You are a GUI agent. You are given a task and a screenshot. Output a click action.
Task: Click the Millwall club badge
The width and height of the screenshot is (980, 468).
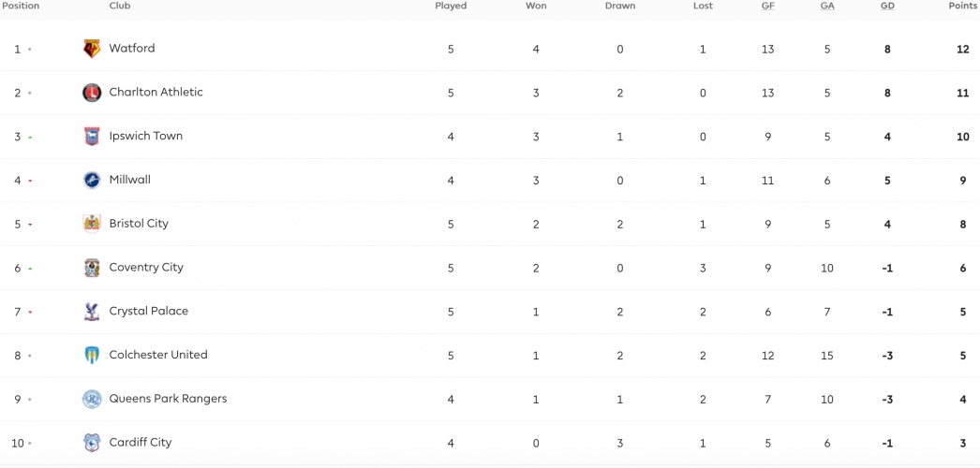pyautogui.click(x=92, y=180)
